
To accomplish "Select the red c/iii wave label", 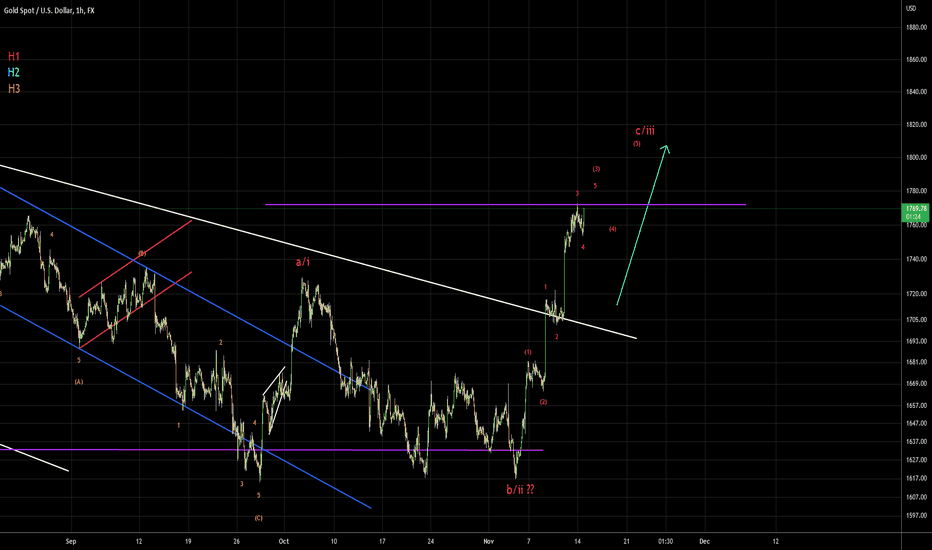I will point(645,131).
